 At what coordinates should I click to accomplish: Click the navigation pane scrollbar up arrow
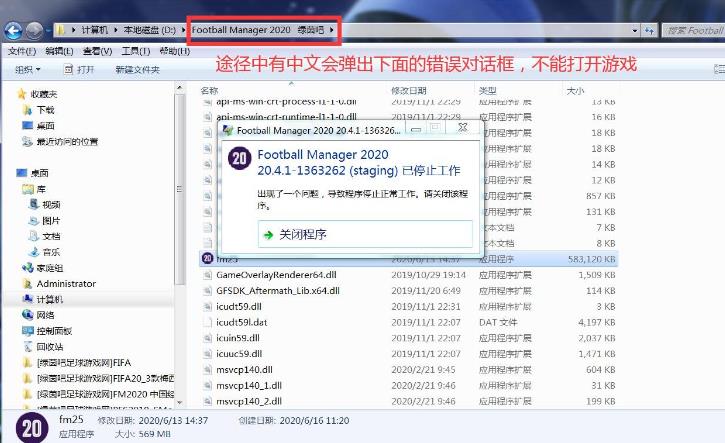click(x=179, y=88)
